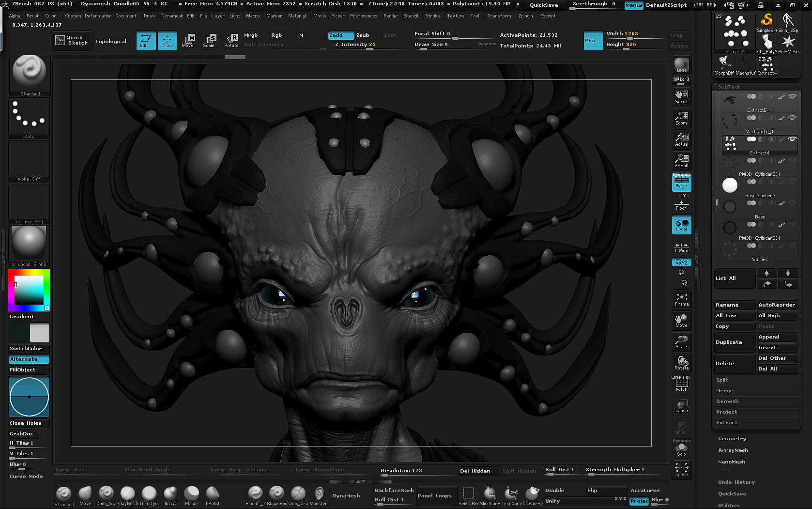Toggle Local symmetry mode
The height and width of the screenshot is (509, 812).
[681, 225]
